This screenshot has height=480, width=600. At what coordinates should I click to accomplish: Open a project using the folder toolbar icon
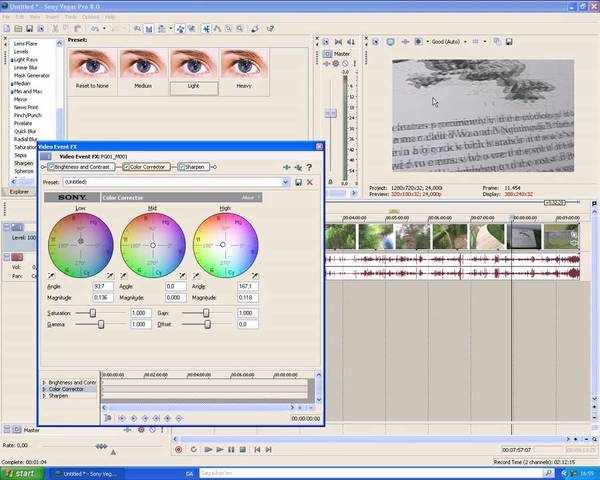coord(18,29)
